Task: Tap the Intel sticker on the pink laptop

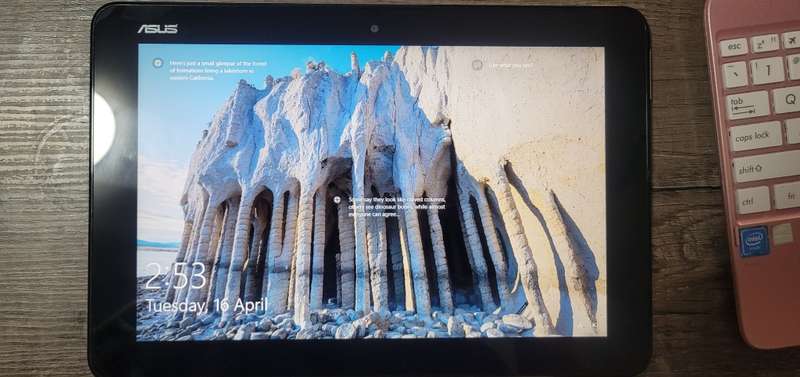Action: [754, 241]
